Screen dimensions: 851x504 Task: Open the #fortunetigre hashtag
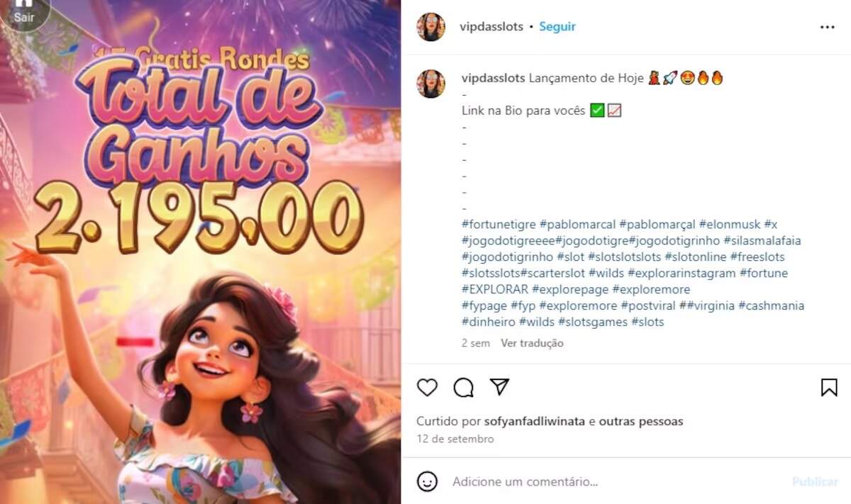click(x=499, y=225)
